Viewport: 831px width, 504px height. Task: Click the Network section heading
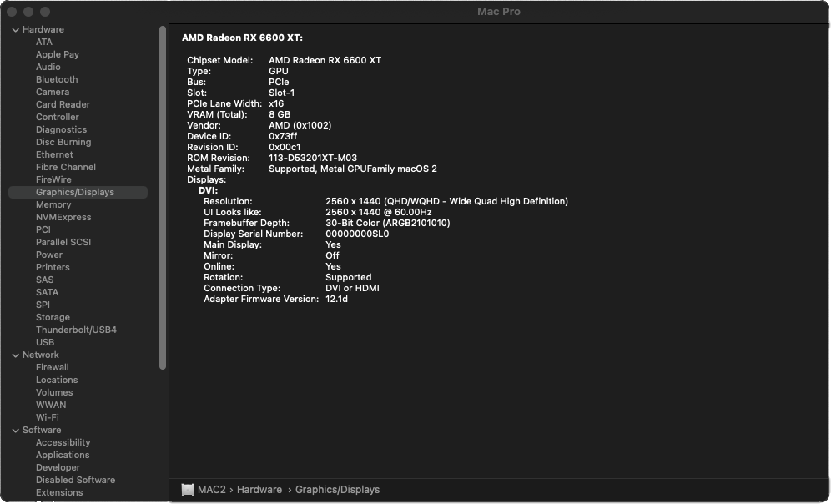coord(40,355)
